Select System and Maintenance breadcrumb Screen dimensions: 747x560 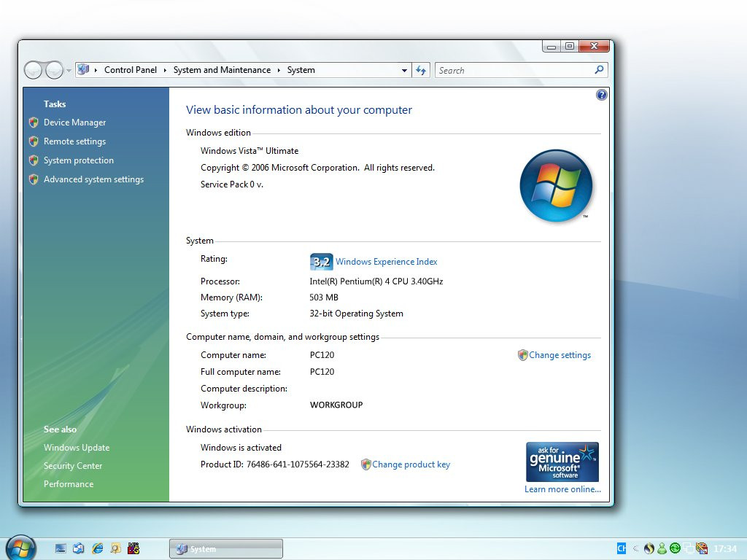222,70
